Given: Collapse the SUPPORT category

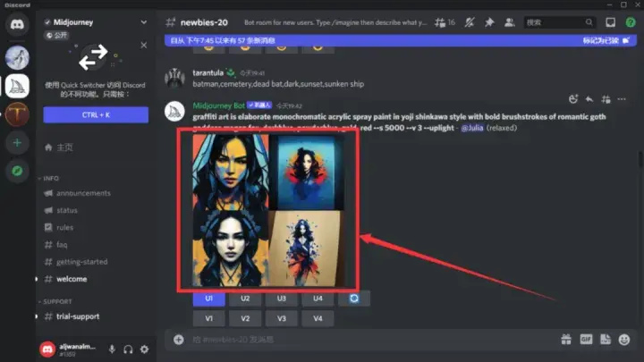Looking at the screenshot, I should (55, 302).
